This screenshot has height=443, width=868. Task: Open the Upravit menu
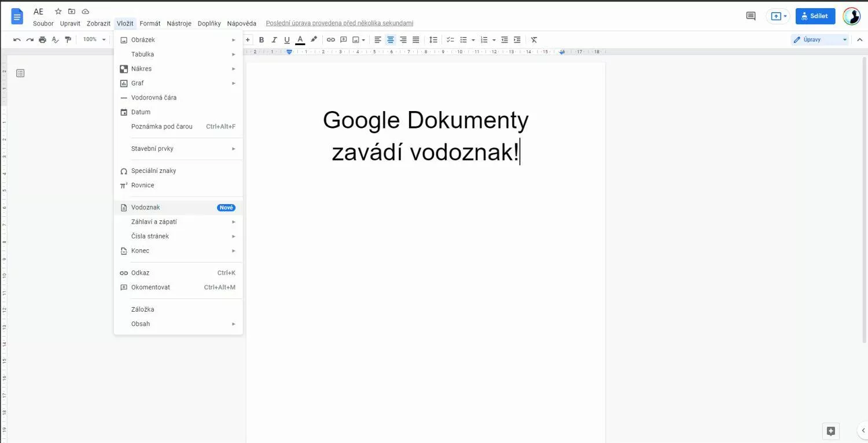pyautogui.click(x=70, y=24)
